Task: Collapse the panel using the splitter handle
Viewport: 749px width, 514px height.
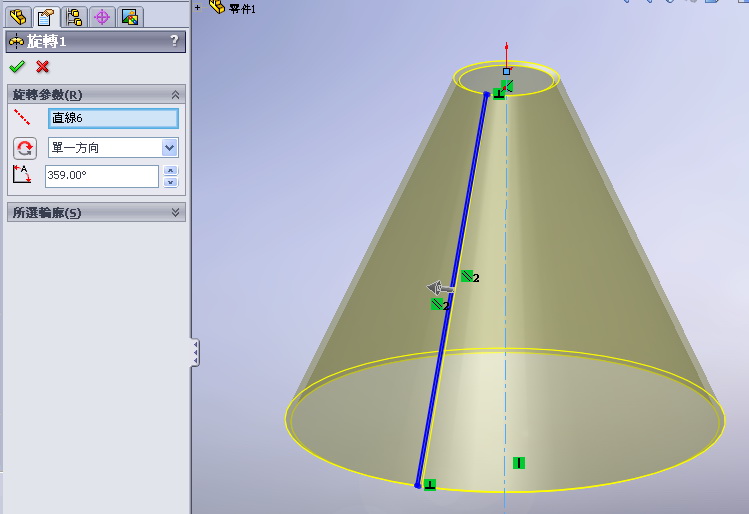Action: [x=195, y=353]
